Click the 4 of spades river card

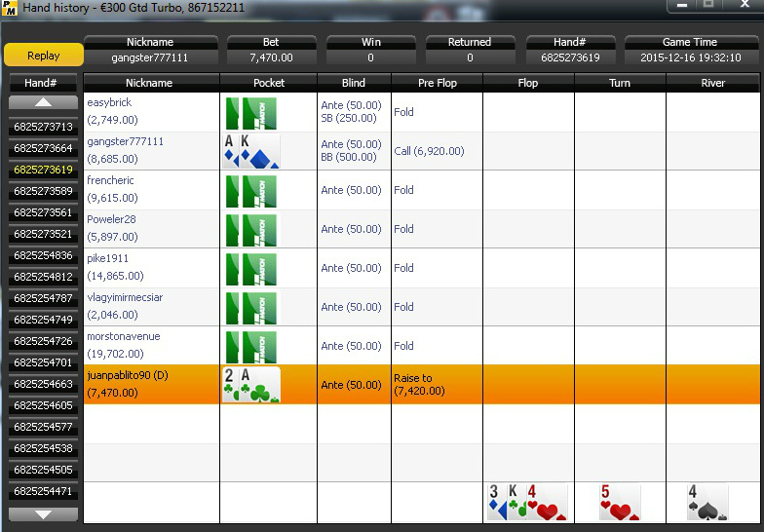(x=707, y=503)
